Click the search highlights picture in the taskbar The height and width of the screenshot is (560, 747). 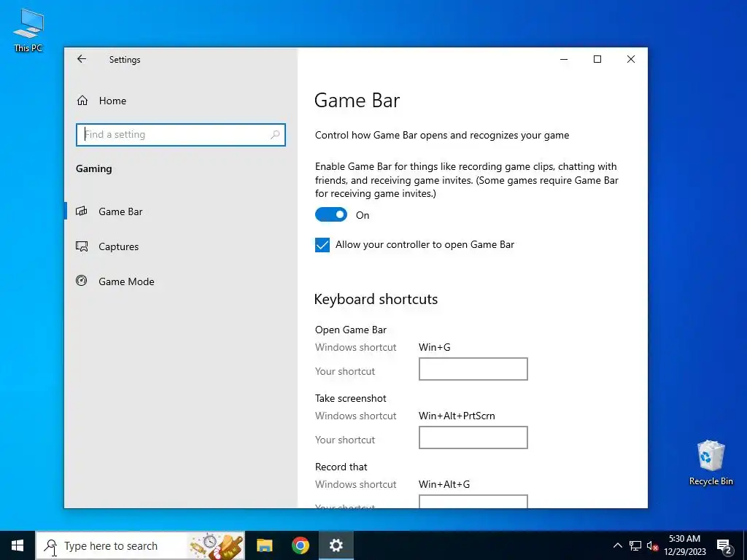(217, 546)
